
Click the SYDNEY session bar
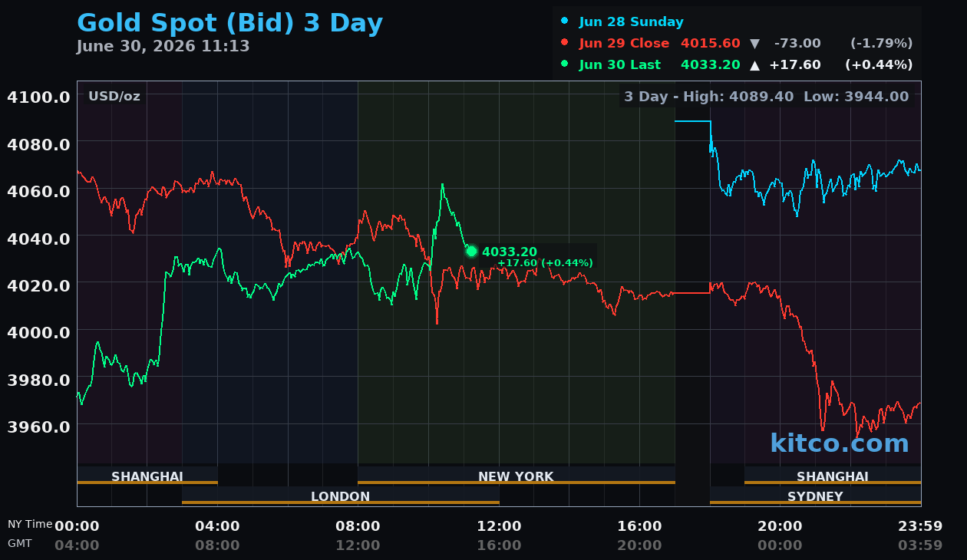(x=815, y=496)
